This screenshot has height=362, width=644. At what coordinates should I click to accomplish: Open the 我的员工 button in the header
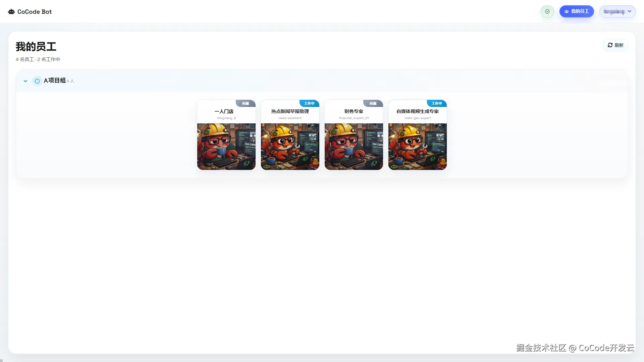577,11
